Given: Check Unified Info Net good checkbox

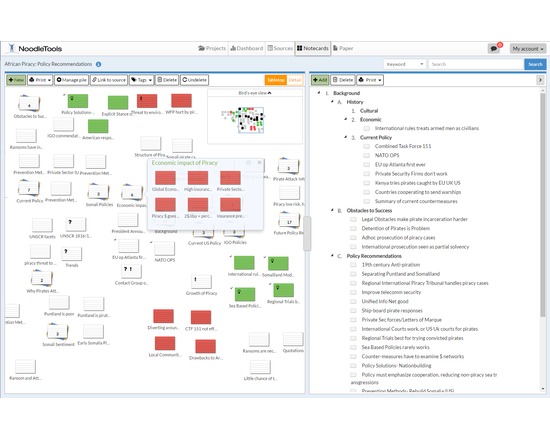Looking at the screenshot, I should click(353, 301).
